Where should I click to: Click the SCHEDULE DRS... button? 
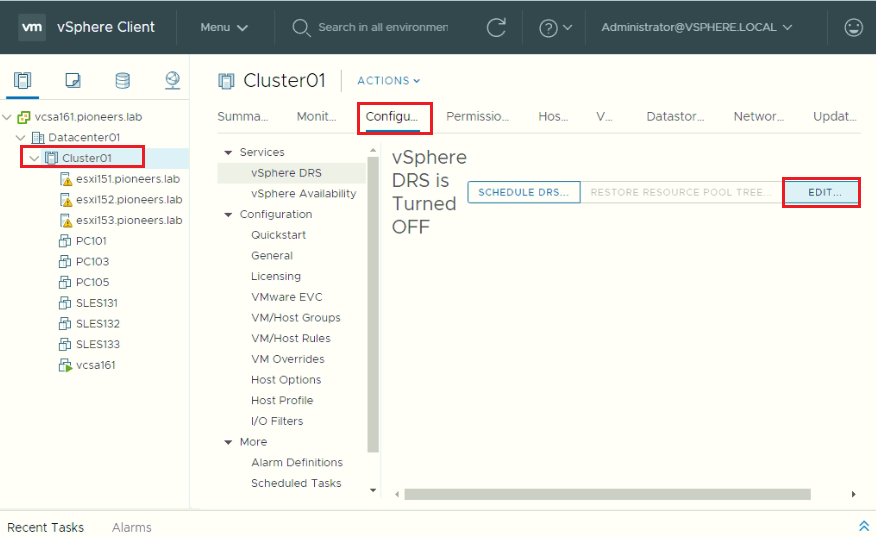click(x=523, y=192)
